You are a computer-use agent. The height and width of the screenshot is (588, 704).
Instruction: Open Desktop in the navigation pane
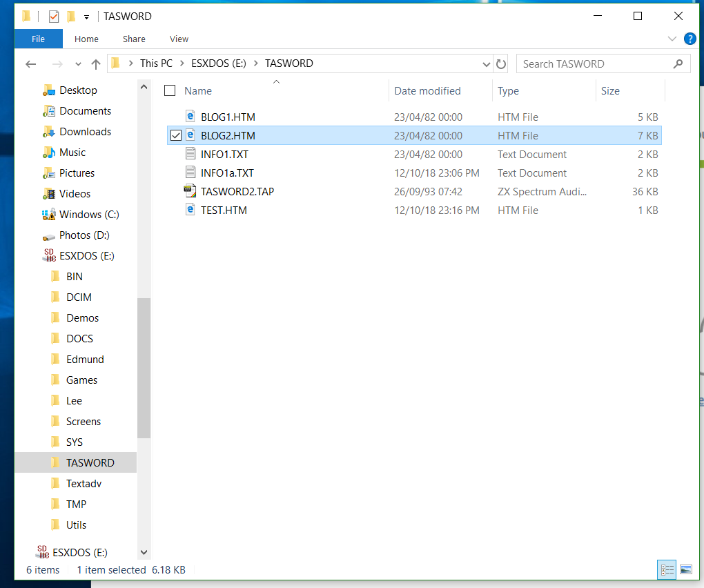click(78, 90)
